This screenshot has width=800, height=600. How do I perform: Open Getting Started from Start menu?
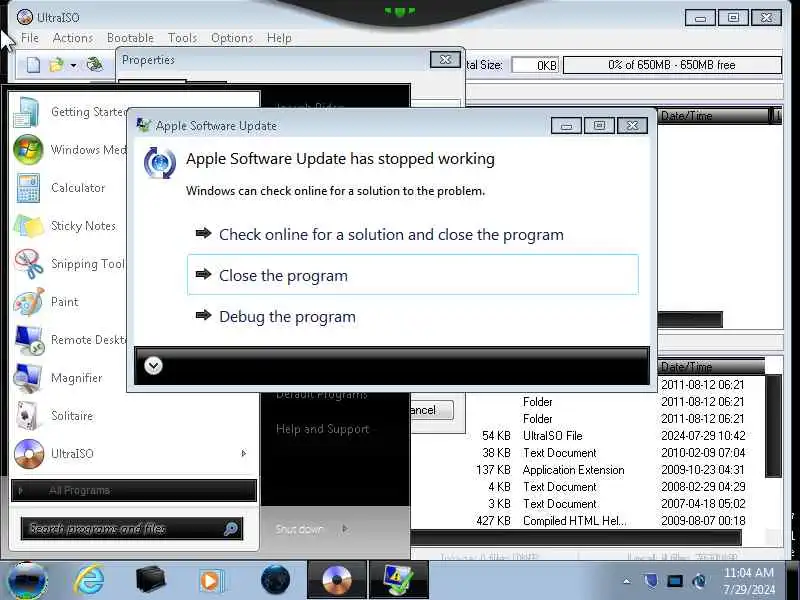[69, 112]
